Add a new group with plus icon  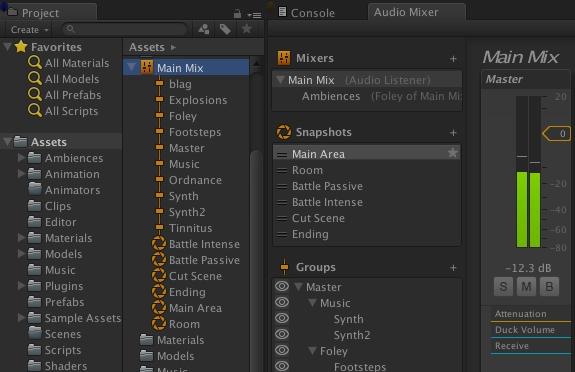pyautogui.click(x=453, y=268)
